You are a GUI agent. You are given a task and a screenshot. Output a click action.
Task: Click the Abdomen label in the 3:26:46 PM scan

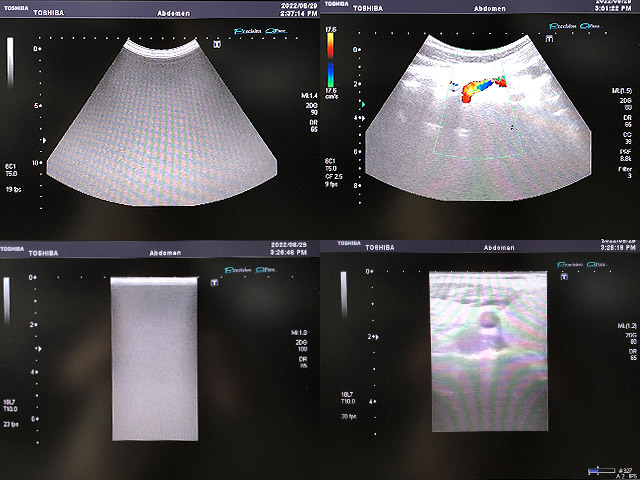point(165,253)
